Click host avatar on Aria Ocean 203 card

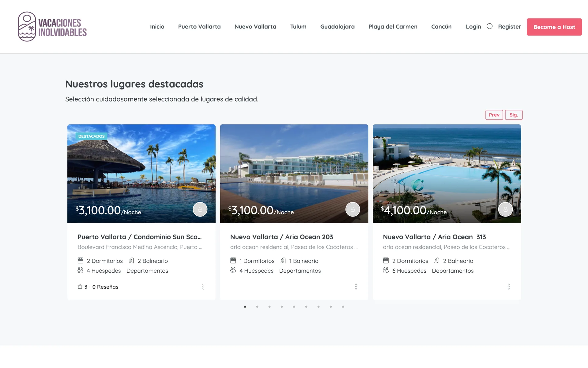click(x=353, y=209)
